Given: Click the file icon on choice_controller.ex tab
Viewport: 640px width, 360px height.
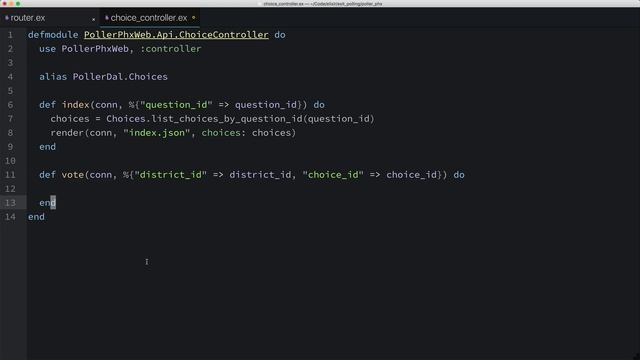Looking at the screenshot, I should point(107,18).
